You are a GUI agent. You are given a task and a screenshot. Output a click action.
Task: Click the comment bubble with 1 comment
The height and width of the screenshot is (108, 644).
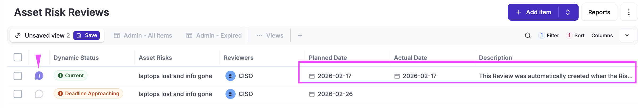pyautogui.click(x=39, y=76)
